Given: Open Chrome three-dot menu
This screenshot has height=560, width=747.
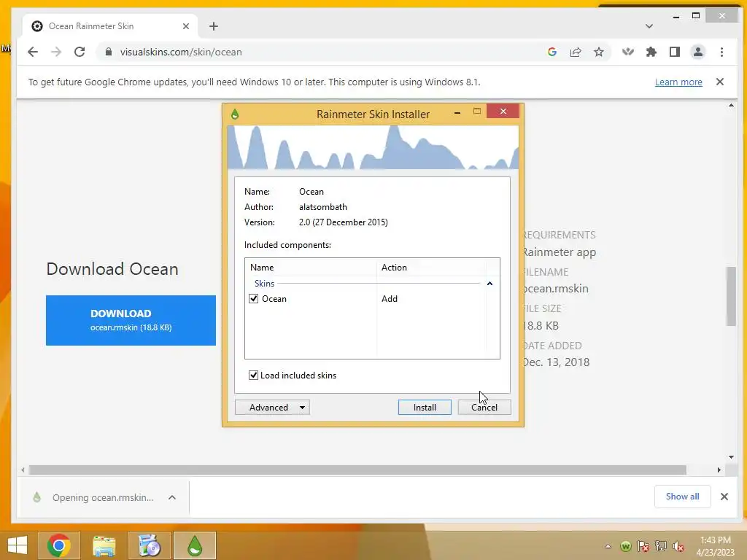Looking at the screenshot, I should click(x=721, y=52).
